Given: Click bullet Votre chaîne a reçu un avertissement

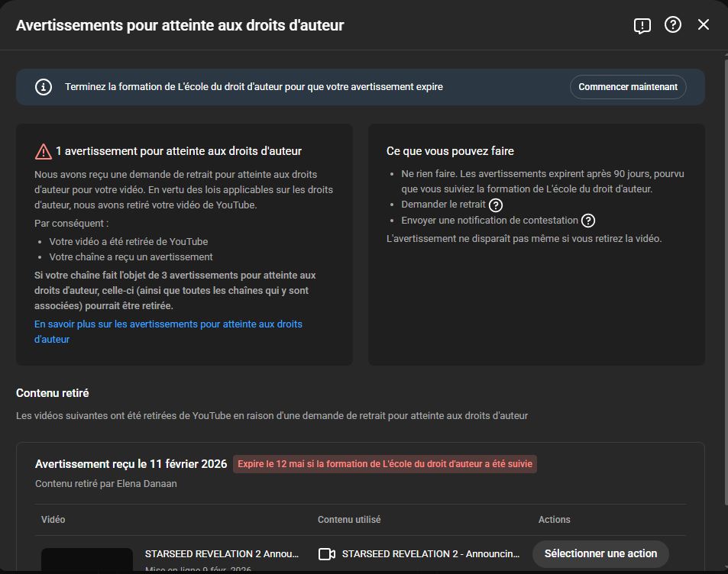Looking at the screenshot, I should pyautogui.click(x=131, y=257).
